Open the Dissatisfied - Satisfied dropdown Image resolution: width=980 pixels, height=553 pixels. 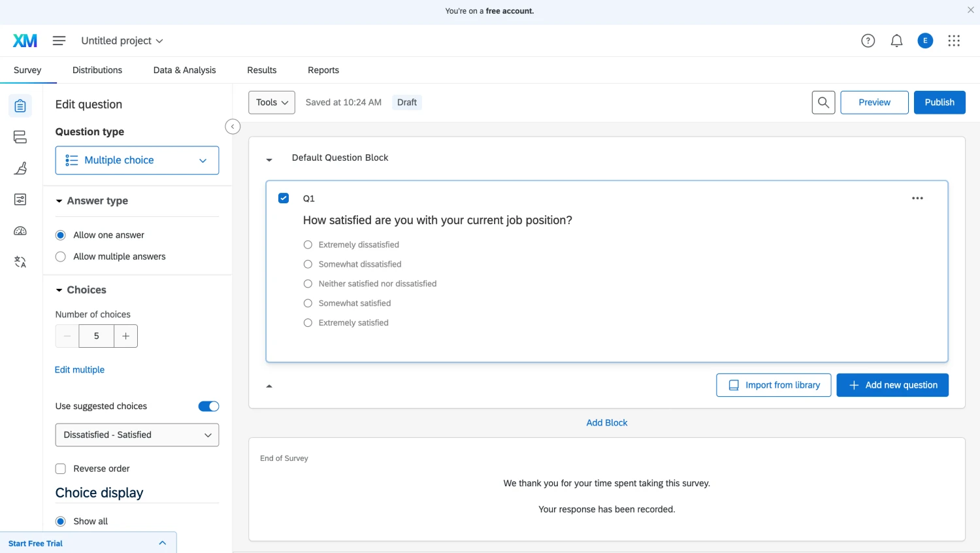click(137, 435)
